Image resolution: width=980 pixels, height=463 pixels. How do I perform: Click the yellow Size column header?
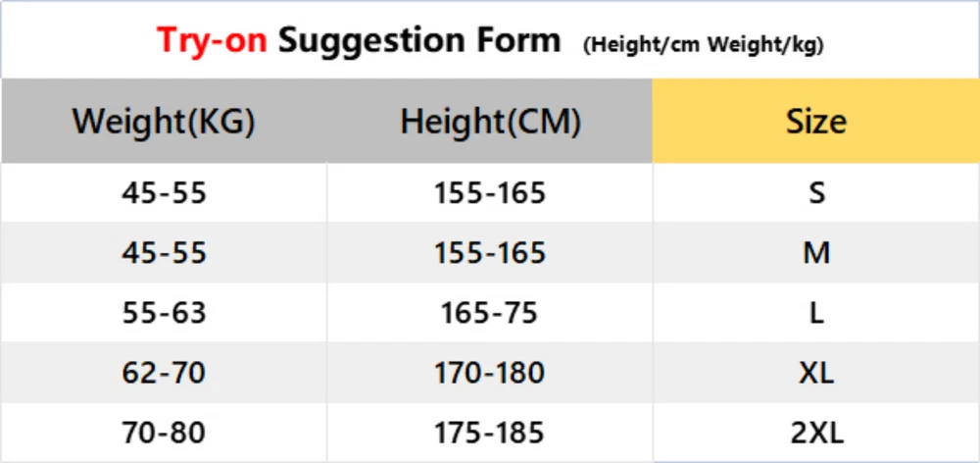pos(815,123)
